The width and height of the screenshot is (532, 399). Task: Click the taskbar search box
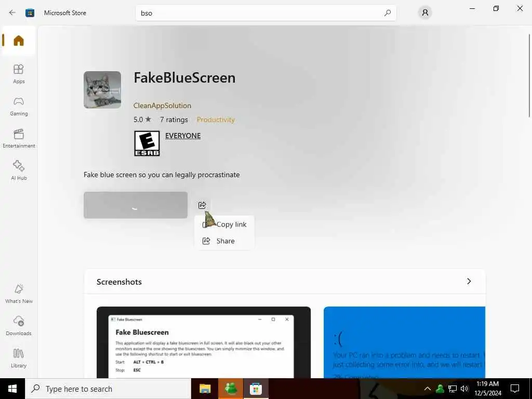(x=108, y=389)
